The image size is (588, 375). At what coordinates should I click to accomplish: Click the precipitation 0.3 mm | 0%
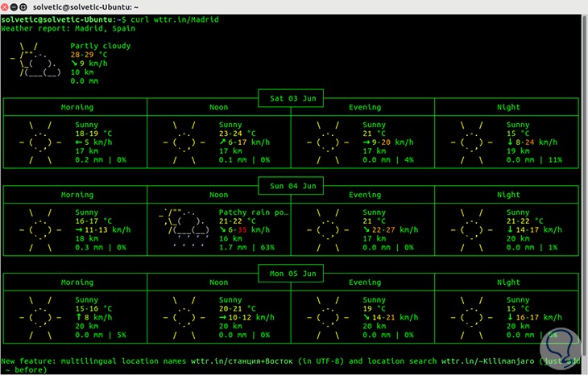pos(101,248)
